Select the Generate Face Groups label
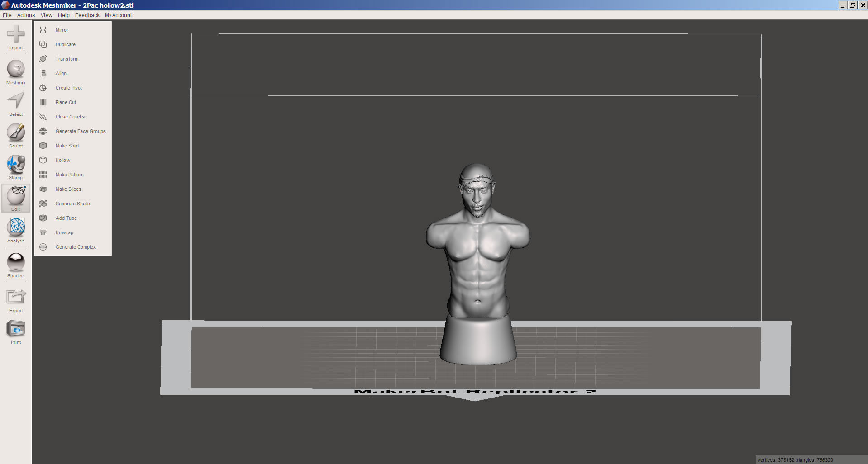 (x=81, y=131)
